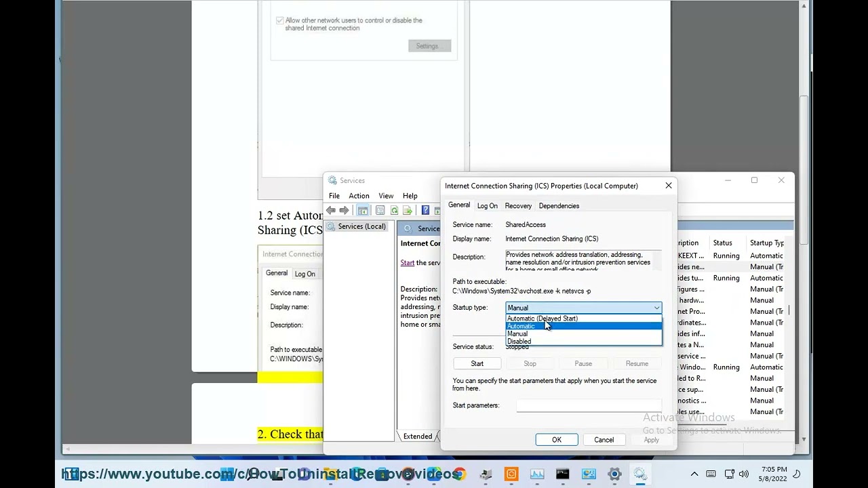
Task: Choose Automatic (Delayed Start) startup option
Action: 584,319
